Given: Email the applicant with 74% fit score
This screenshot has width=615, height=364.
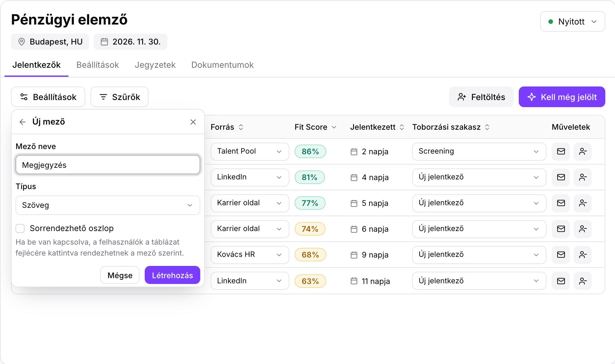Looking at the screenshot, I should [561, 229].
